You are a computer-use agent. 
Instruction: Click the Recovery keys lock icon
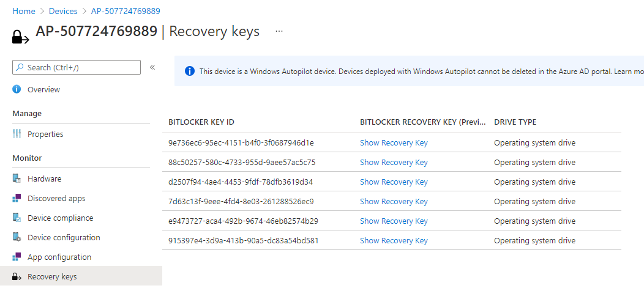pos(17,277)
